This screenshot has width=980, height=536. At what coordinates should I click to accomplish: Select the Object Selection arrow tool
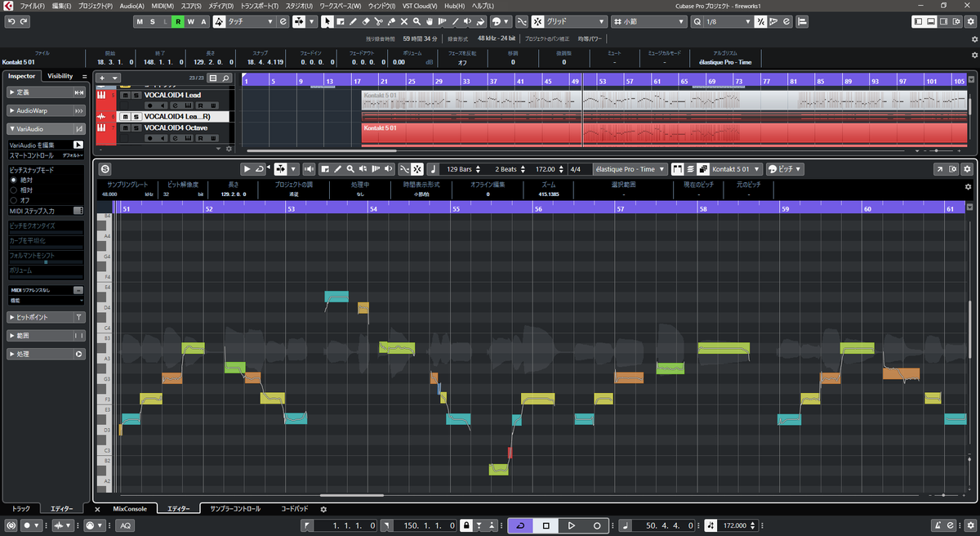pyautogui.click(x=327, y=21)
